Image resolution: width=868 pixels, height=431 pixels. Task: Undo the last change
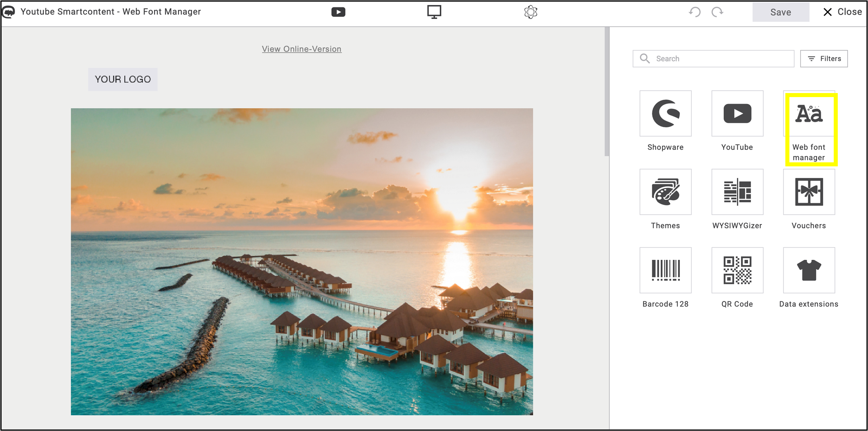pyautogui.click(x=694, y=12)
